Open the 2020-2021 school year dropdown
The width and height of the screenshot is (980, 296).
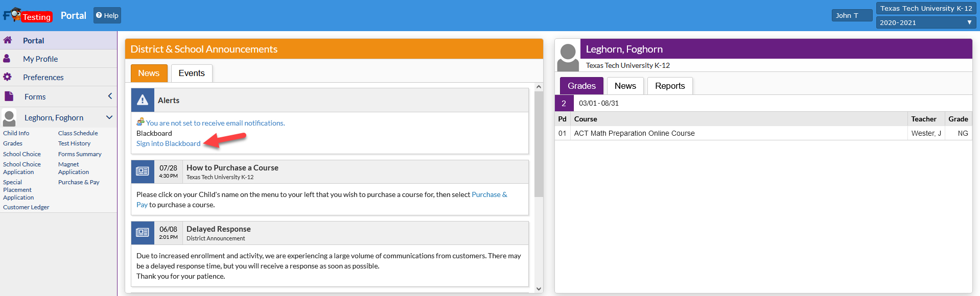click(x=926, y=22)
